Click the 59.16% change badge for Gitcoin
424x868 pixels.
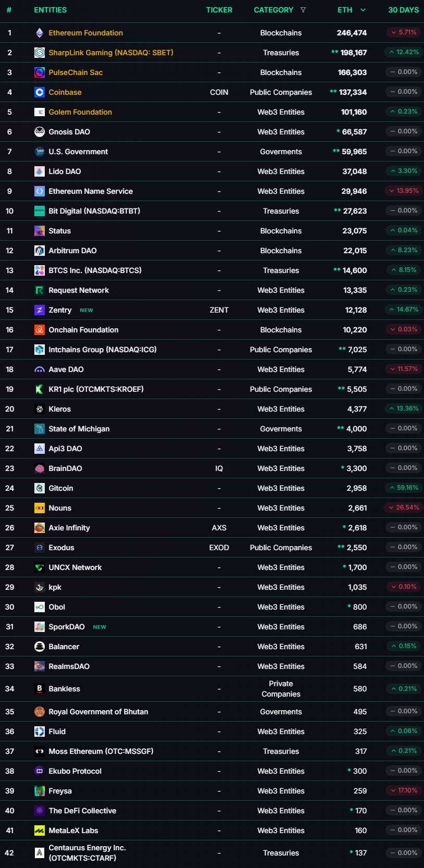pyautogui.click(x=404, y=488)
